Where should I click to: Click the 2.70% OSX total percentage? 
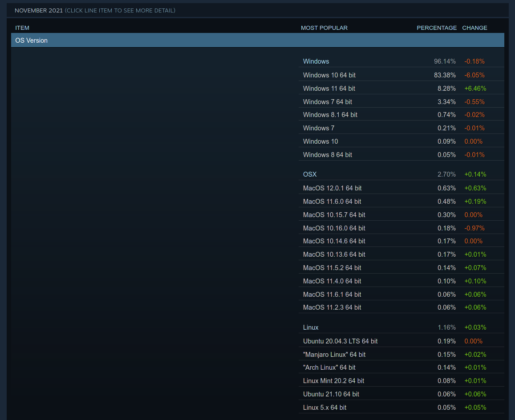446,174
